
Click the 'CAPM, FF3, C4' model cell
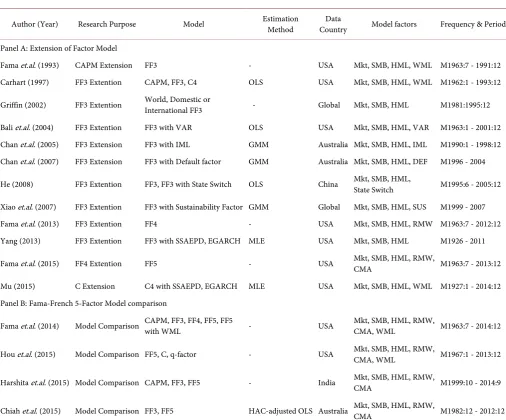[171, 82]
